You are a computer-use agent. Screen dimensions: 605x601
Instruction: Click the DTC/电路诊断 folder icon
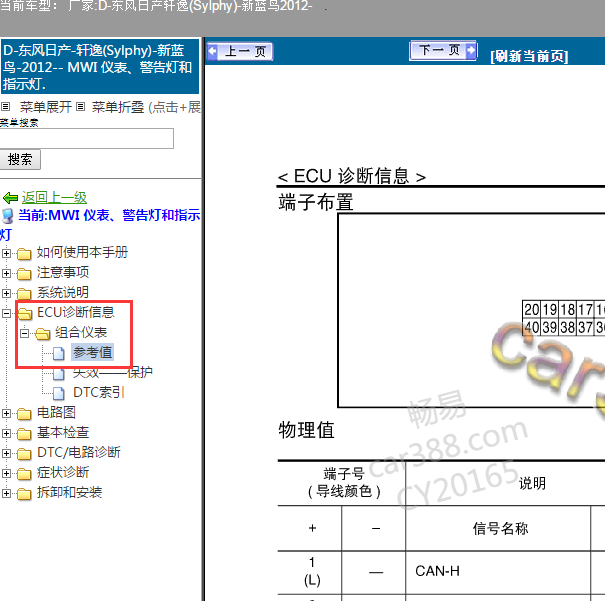(x=24, y=454)
